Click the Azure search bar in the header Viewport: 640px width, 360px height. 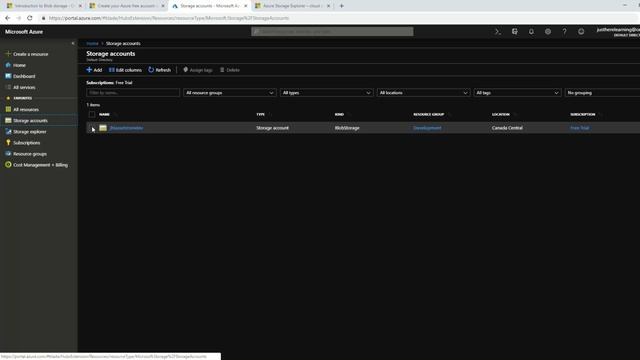click(x=332, y=31)
